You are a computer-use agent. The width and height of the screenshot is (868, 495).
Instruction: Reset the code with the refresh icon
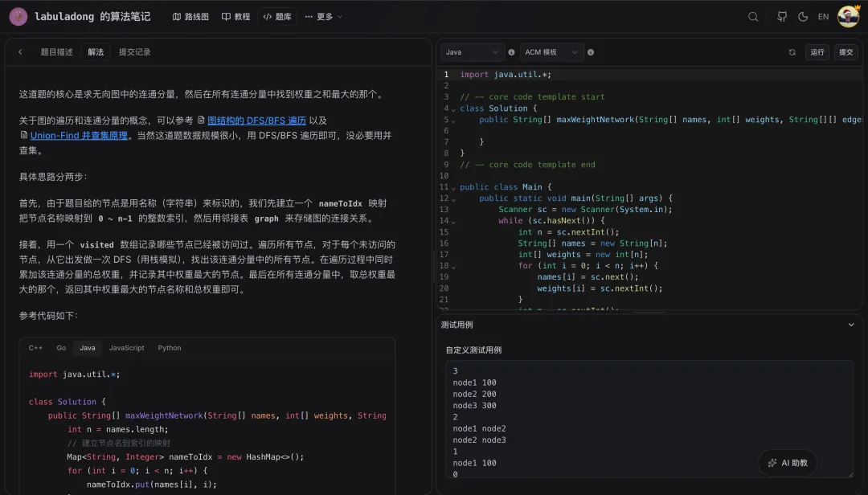click(792, 51)
